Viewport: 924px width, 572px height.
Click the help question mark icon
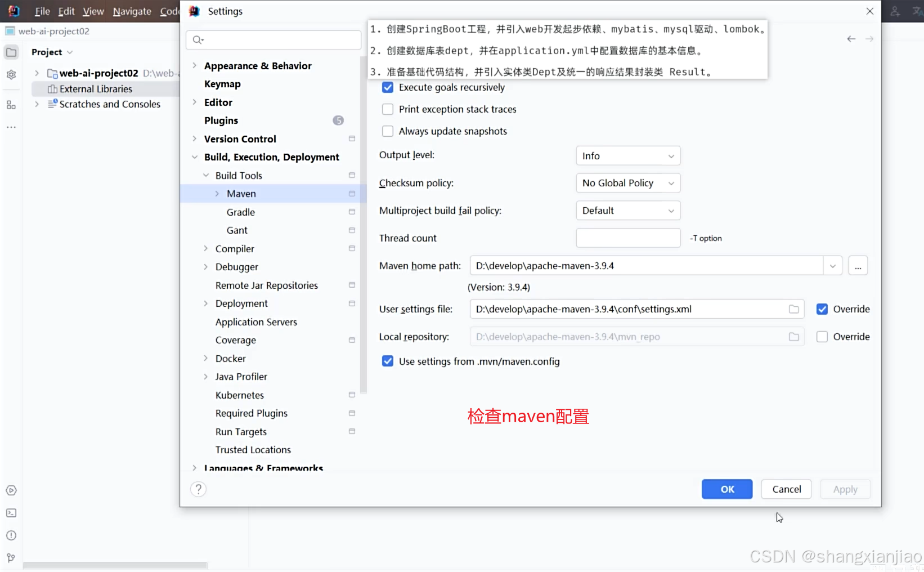[x=198, y=489]
